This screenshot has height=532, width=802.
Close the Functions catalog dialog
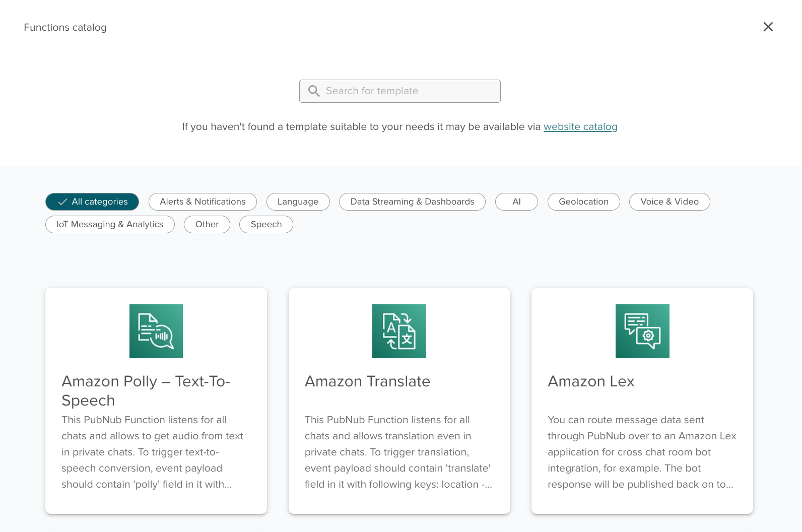(768, 27)
